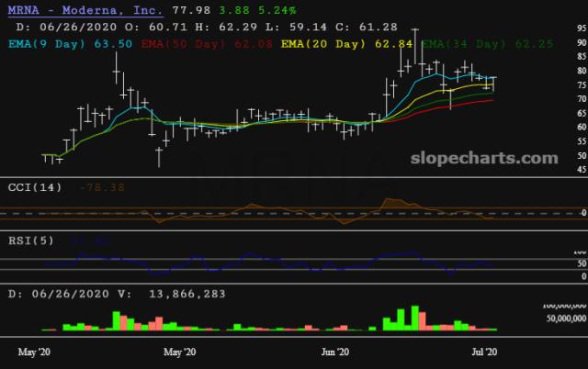
Task: Click the CCI value -78.38
Action: point(102,187)
